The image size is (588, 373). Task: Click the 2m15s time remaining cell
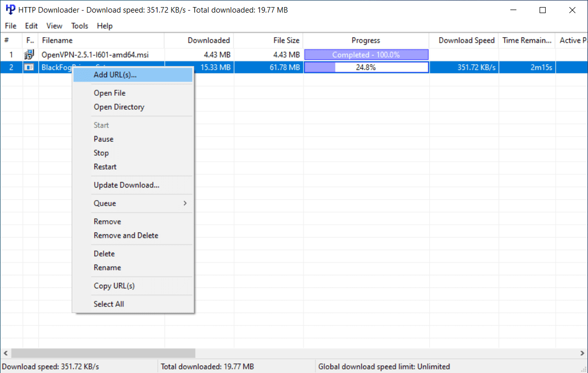click(x=527, y=68)
